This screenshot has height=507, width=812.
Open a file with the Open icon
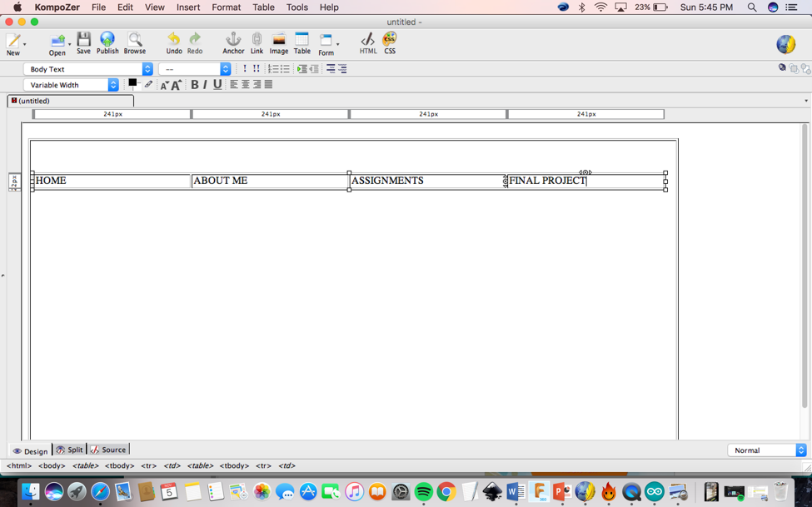coord(57,41)
